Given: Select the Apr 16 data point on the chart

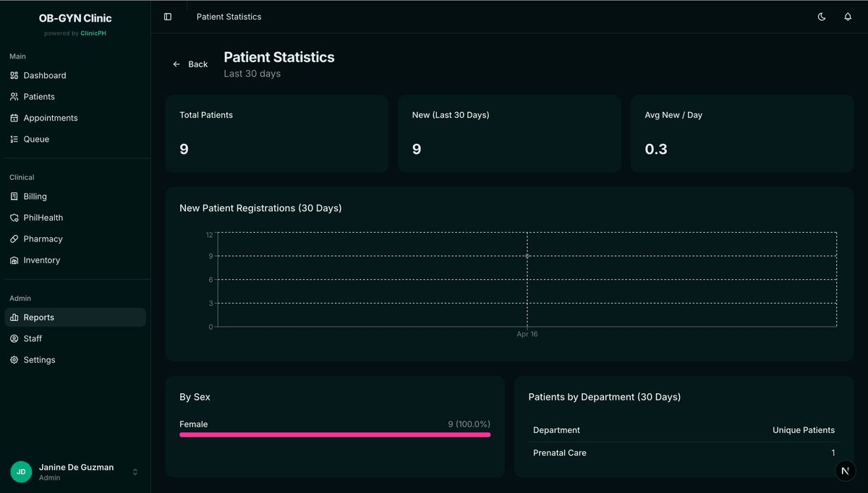Looking at the screenshot, I should 527,256.
